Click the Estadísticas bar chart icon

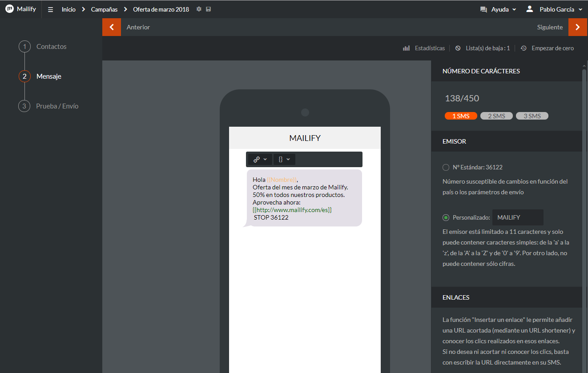tap(406, 48)
